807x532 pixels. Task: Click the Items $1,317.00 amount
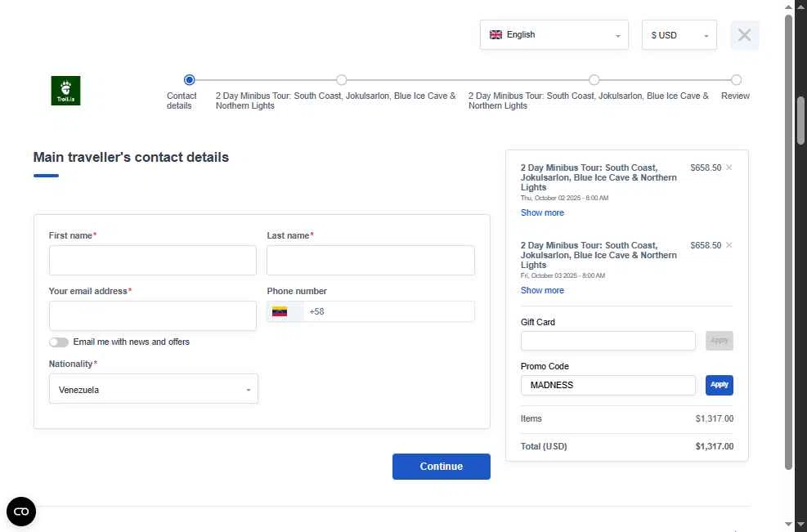click(715, 418)
